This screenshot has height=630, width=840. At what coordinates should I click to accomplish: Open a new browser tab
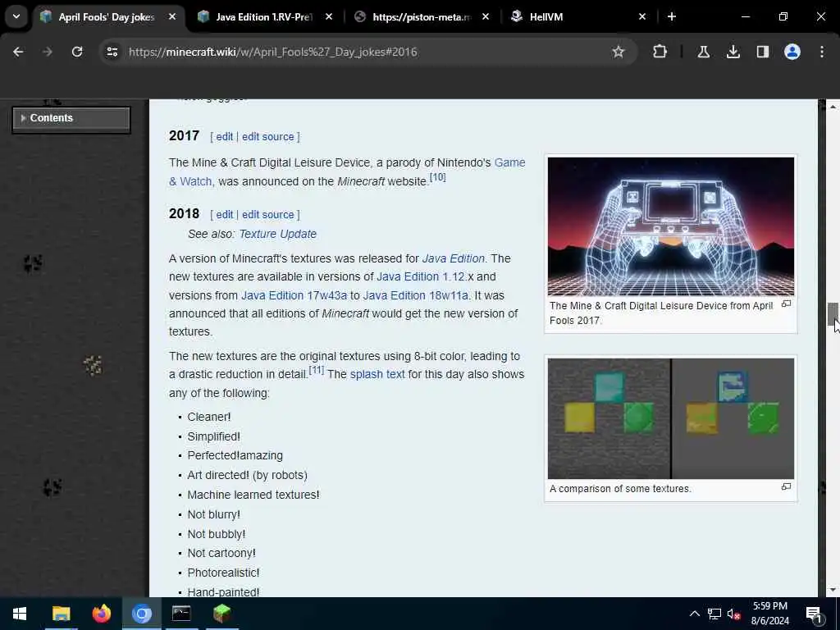click(672, 17)
